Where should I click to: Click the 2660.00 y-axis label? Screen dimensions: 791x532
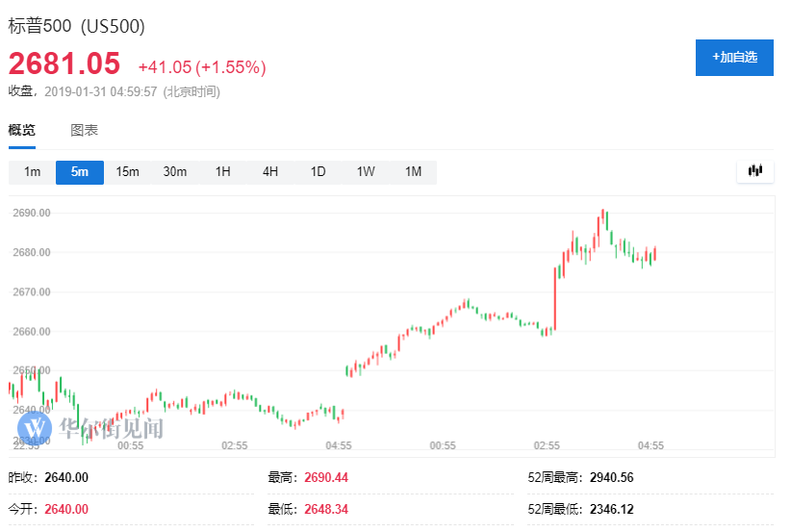click(32, 331)
